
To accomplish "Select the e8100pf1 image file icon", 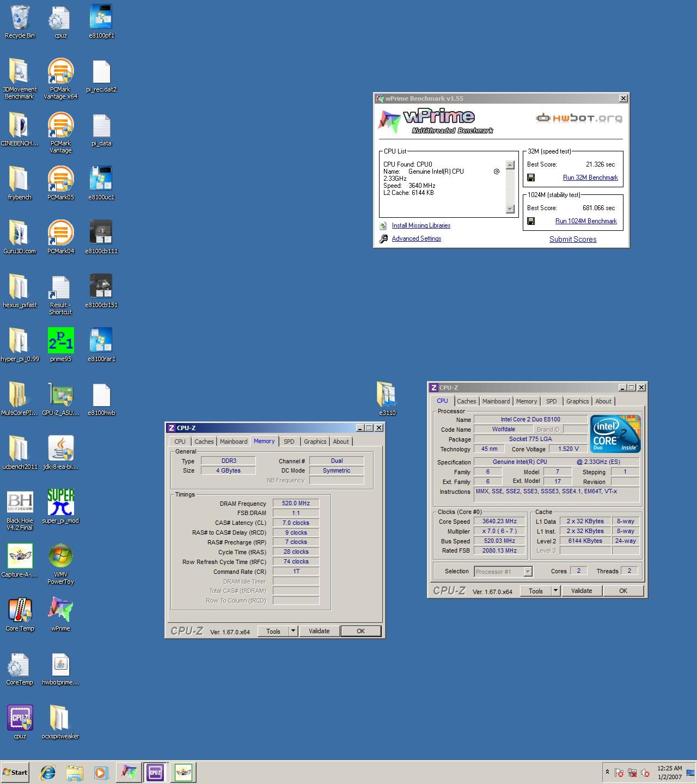I will point(101,22).
